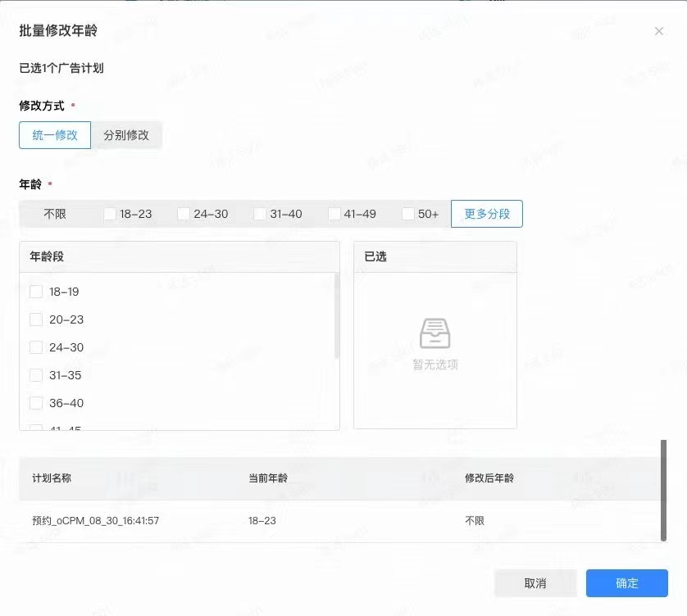Check 31-35 in the 年龄段 list

[36, 375]
